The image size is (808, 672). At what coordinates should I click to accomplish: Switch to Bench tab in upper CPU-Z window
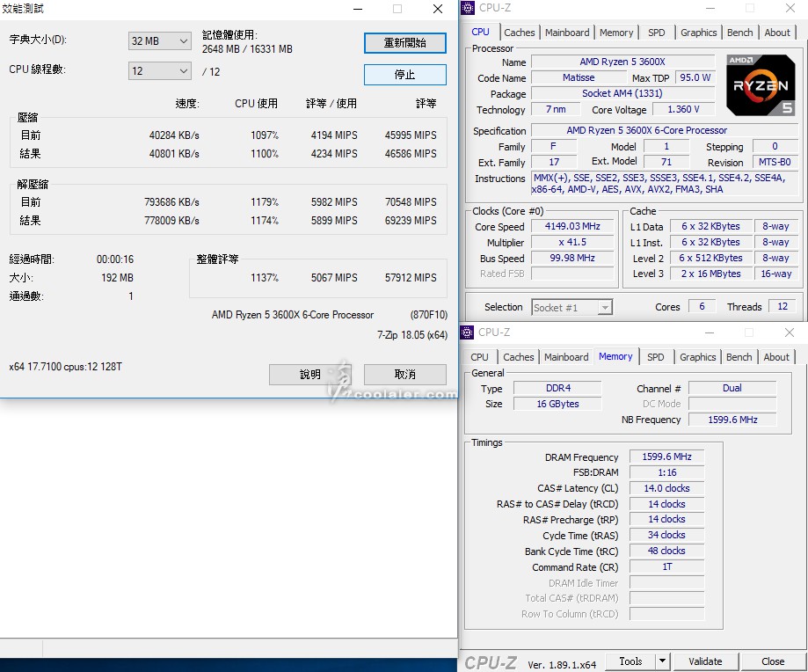(740, 33)
